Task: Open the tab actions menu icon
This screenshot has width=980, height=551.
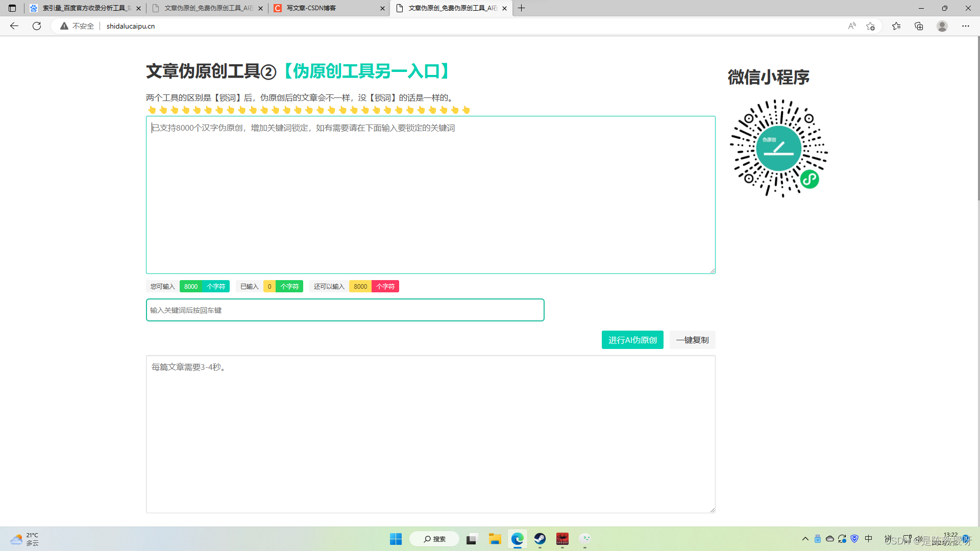Action: (x=12, y=8)
